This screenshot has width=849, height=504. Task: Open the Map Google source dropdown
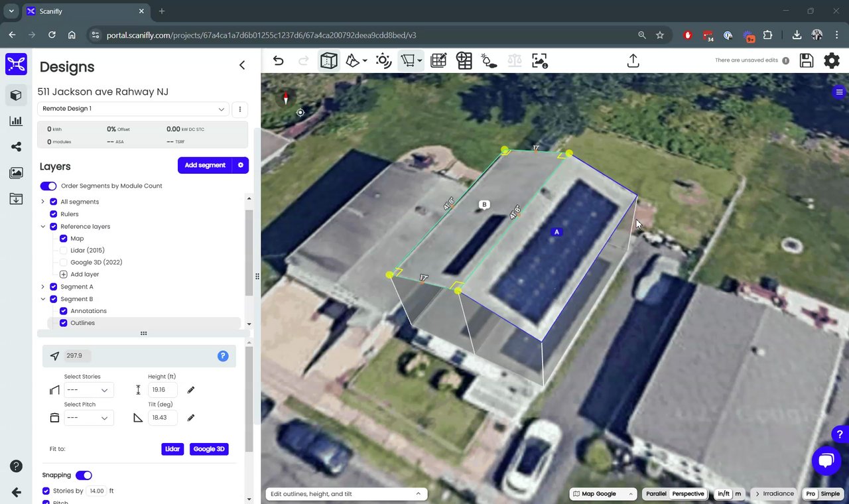point(604,494)
